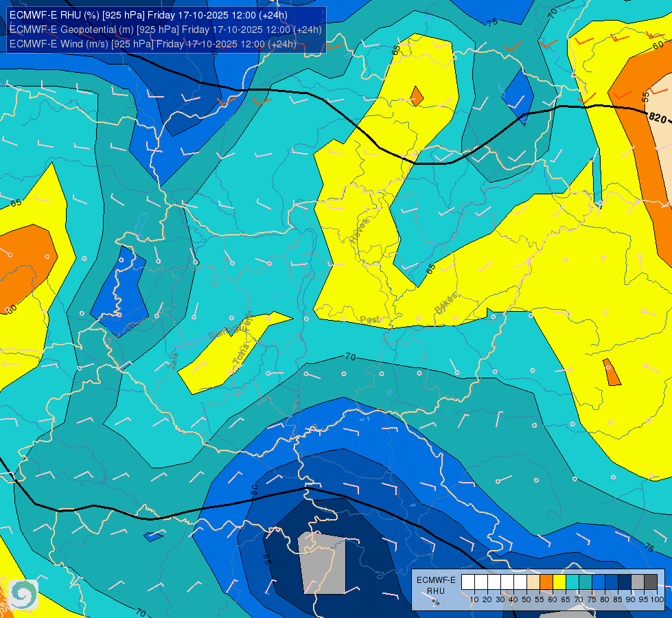Click the gray 90-95% humidity patch on map

tap(323, 562)
